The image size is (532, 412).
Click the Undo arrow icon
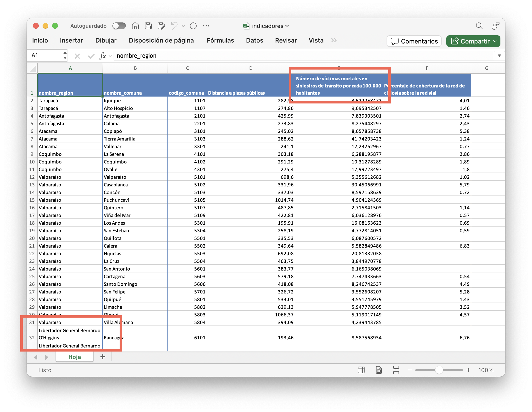174,26
